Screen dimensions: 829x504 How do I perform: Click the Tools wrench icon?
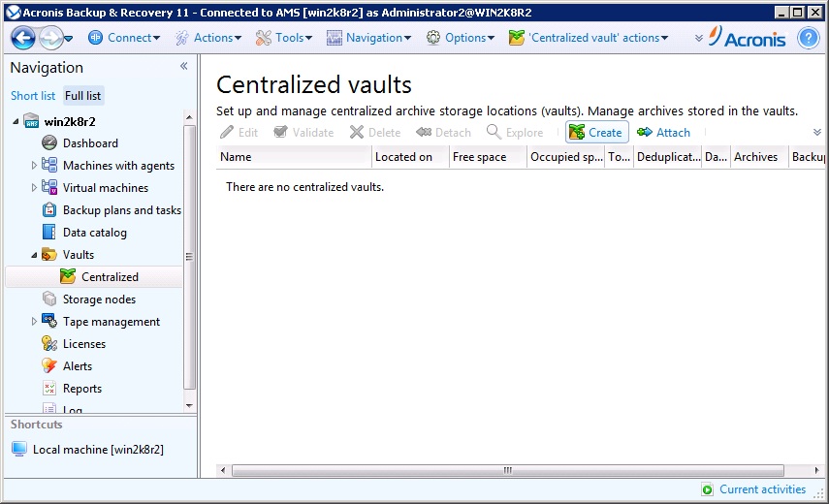(x=263, y=38)
